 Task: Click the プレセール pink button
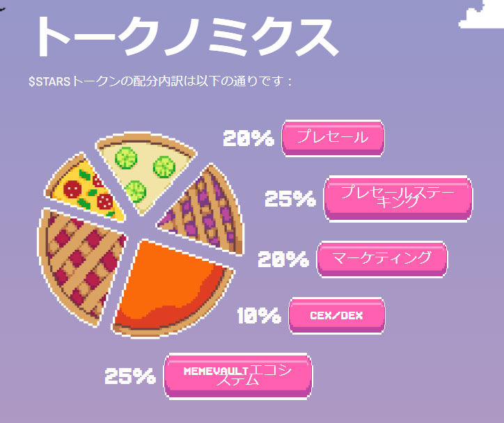(x=333, y=138)
